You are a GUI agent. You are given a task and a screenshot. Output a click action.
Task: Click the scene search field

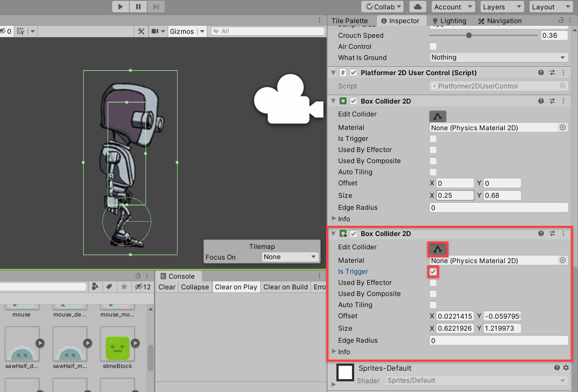[x=268, y=31]
